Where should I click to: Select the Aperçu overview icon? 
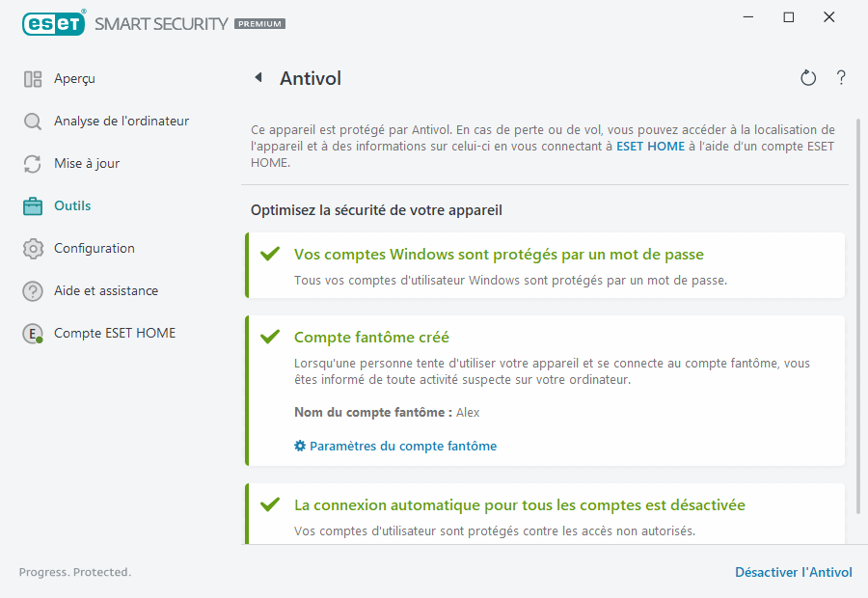(33, 78)
